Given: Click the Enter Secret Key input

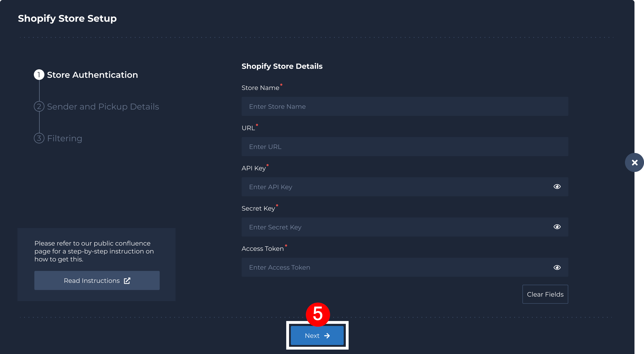Looking at the screenshot, I should [405, 227].
